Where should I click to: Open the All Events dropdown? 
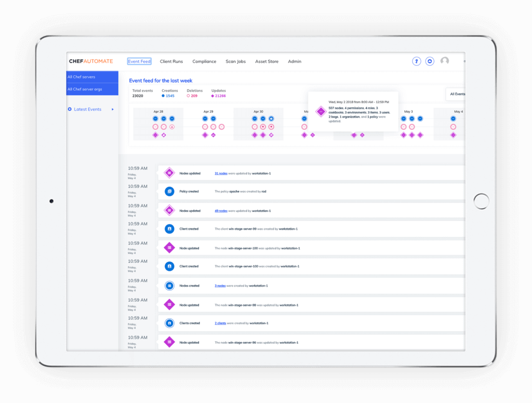(x=456, y=94)
